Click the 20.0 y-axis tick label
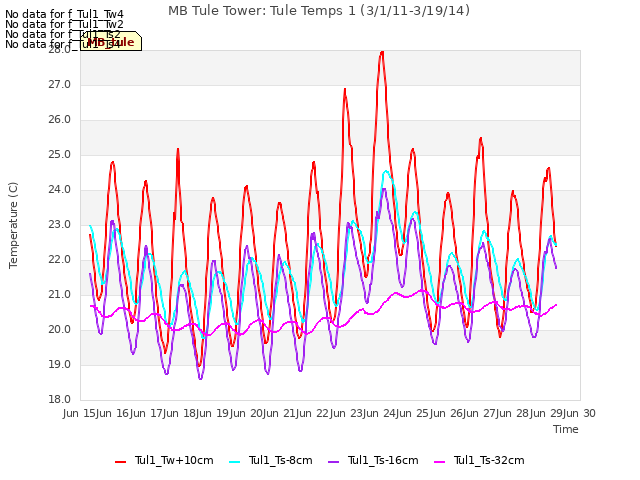This screenshot has height=480, width=640. 60,329
